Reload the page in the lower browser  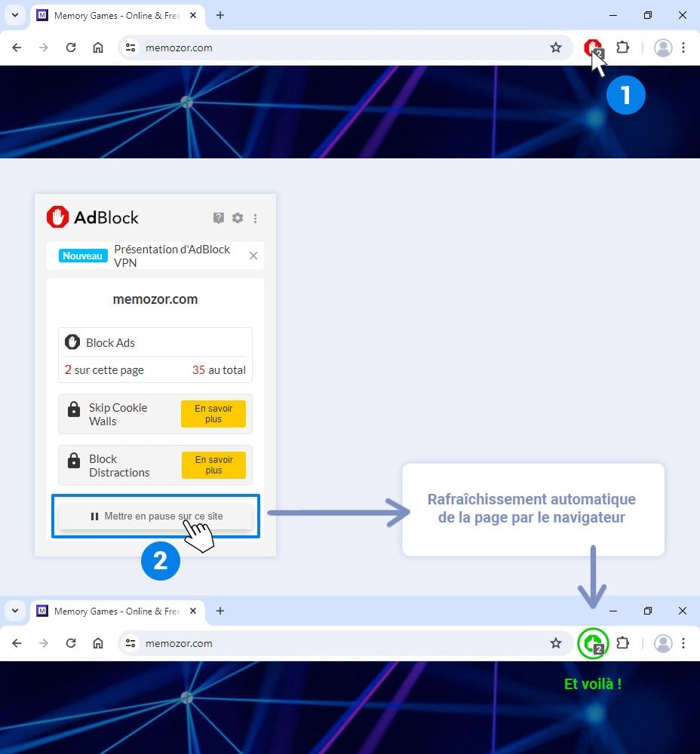71,643
